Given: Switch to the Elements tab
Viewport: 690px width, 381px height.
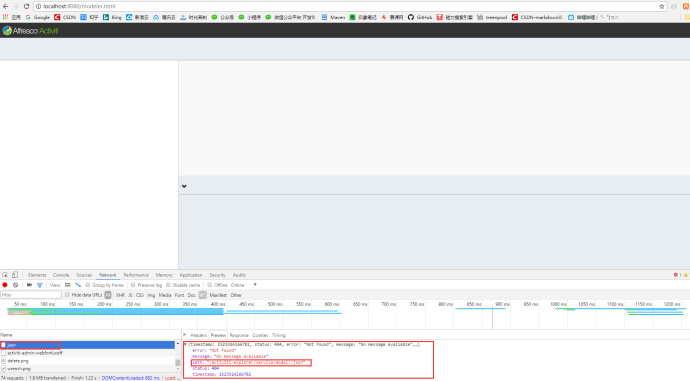Looking at the screenshot, I should click(37, 275).
